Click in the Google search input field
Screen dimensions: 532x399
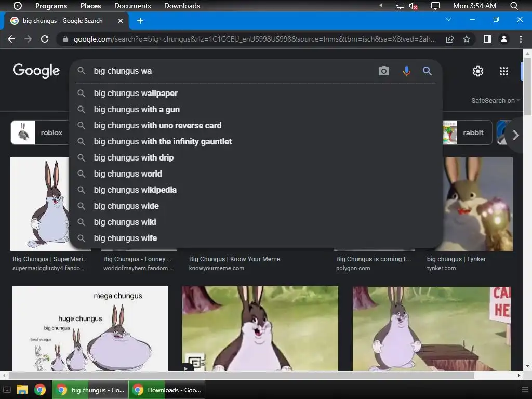[x=232, y=71]
